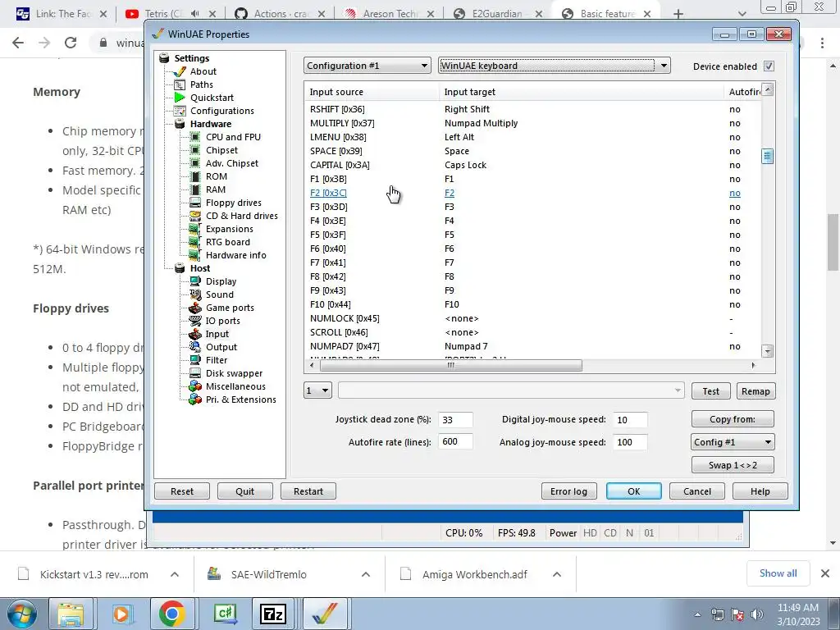Open Game ports joystick icon
840x630 pixels.
pos(195,308)
